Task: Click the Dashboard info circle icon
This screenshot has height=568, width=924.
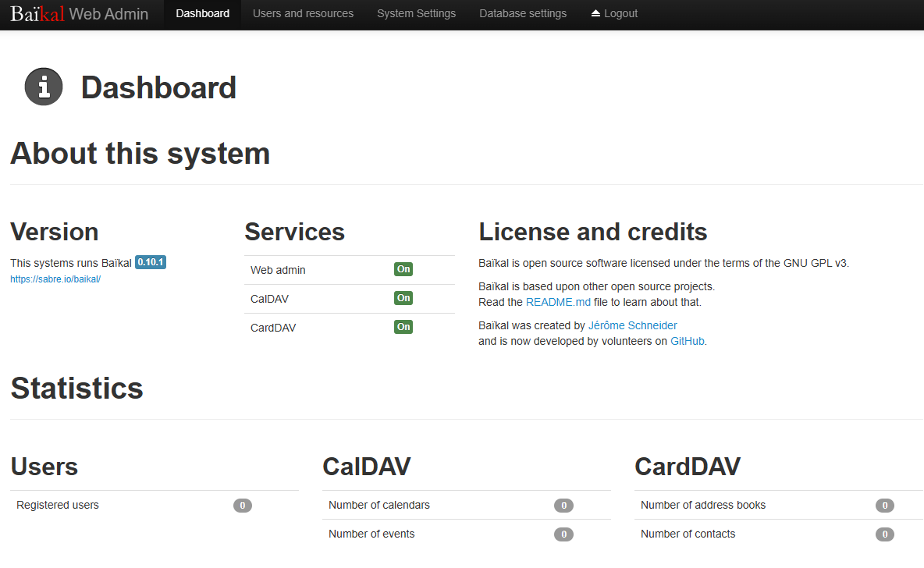Action: pyautogui.click(x=44, y=87)
